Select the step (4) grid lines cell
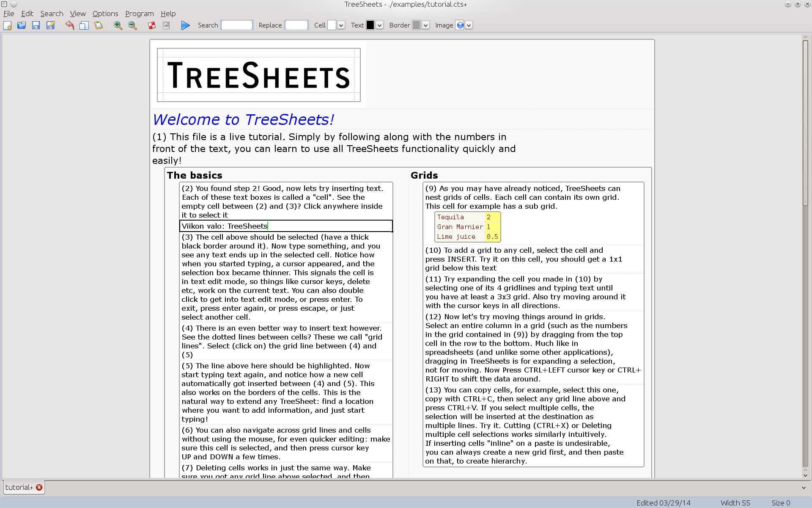The width and height of the screenshot is (812, 508). click(x=286, y=341)
